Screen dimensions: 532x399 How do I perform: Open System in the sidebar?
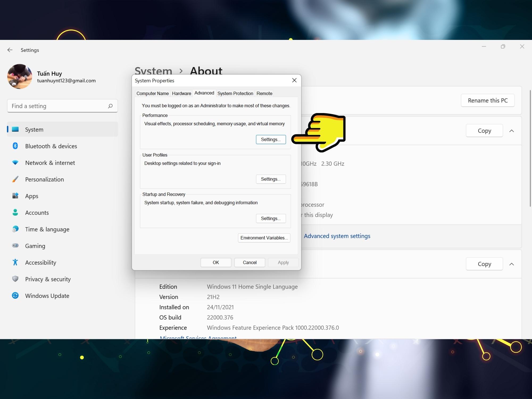click(63, 129)
